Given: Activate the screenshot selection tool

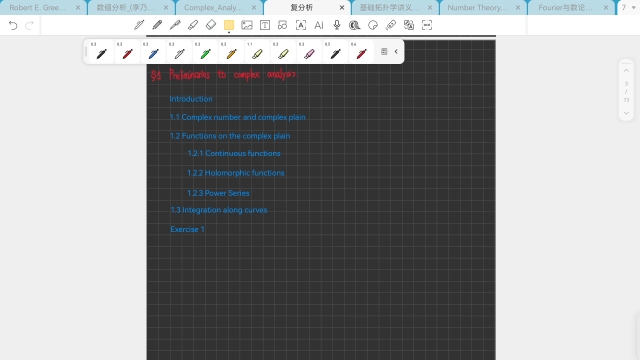Looking at the screenshot, I should 427,25.
